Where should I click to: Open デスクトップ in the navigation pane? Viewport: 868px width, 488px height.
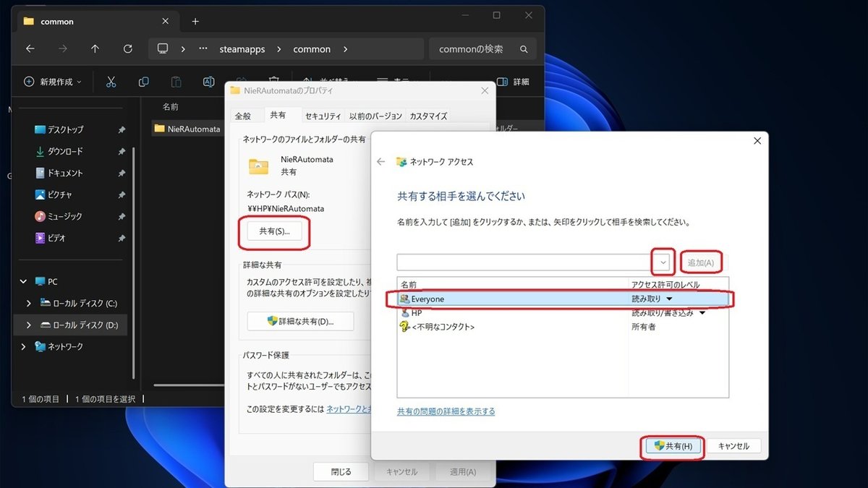click(x=65, y=129)
